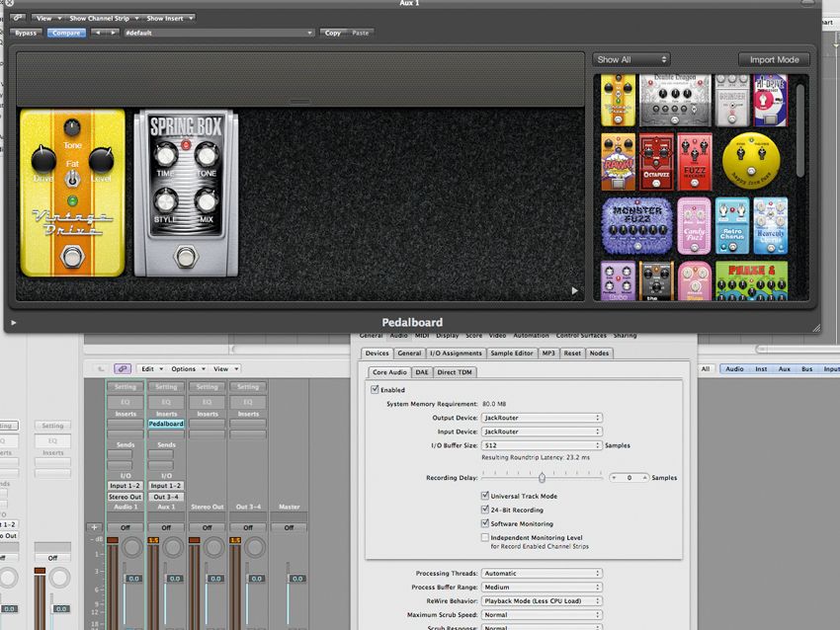Choose the pink Candy Fuzz pedal
This screenshot has height=630, width=840.
(x=695, y=226)
